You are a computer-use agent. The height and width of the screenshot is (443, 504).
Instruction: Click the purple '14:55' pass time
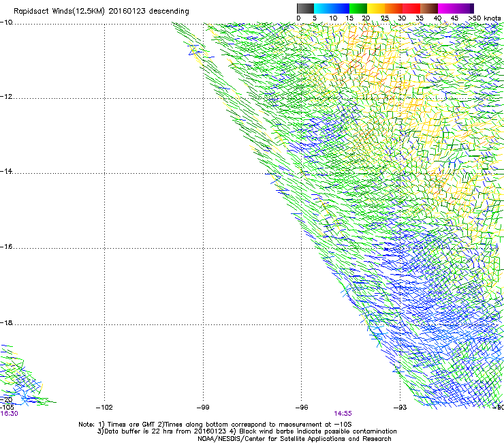point(343,414)
